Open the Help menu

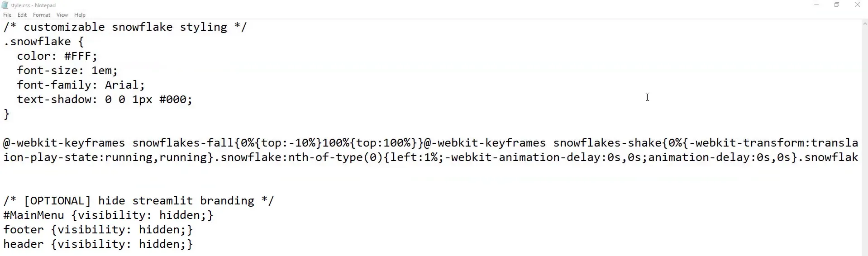pyautogui.click(x=80, y=15)
